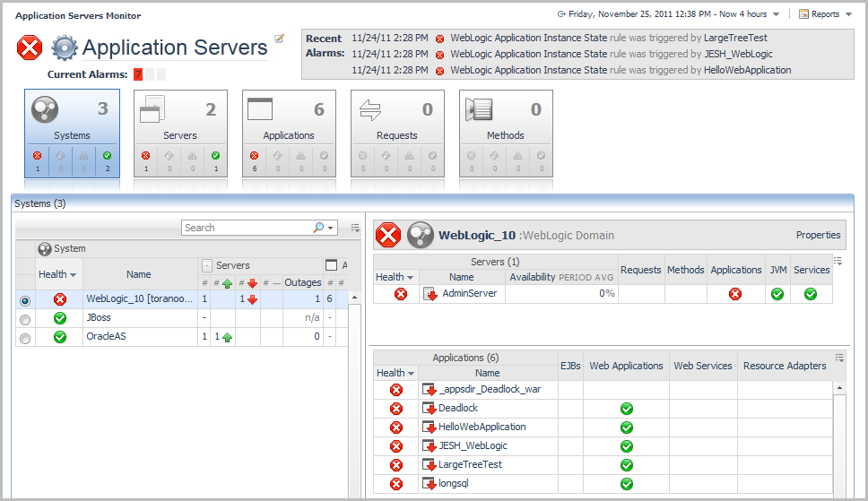868x501 pixels.
Task: Open the LargeTreeTest recent alarm entry
Action: click(608, 39)
